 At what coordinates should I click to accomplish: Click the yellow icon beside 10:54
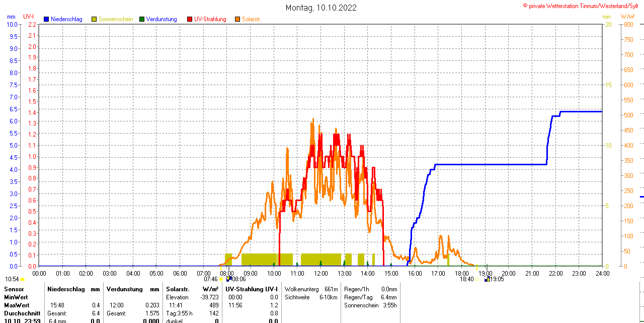tap(23, 279)
